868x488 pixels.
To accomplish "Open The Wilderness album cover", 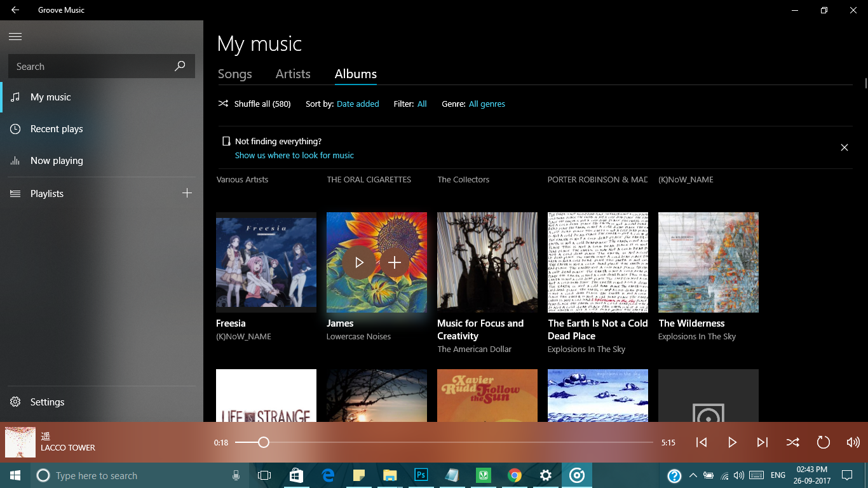I will [x=709, y=262].
